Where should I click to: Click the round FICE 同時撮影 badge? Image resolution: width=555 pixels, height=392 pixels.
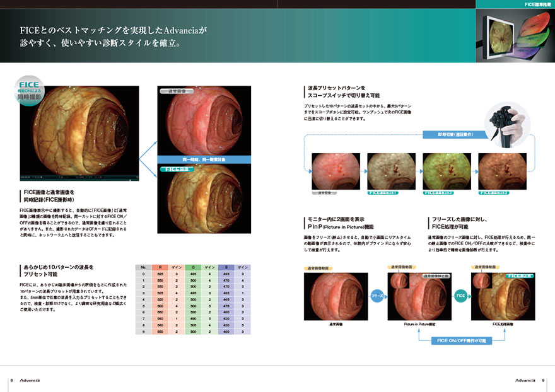tap(30, 90)
